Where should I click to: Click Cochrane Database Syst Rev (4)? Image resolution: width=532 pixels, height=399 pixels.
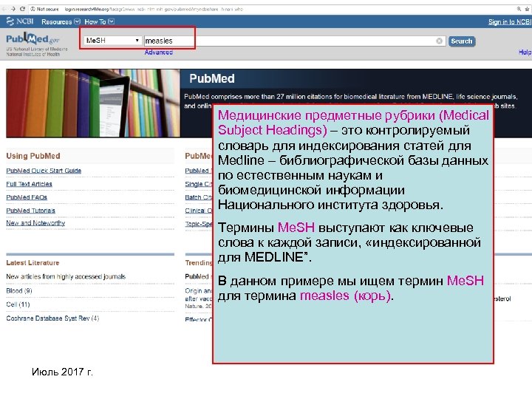[x=52, y=318]
